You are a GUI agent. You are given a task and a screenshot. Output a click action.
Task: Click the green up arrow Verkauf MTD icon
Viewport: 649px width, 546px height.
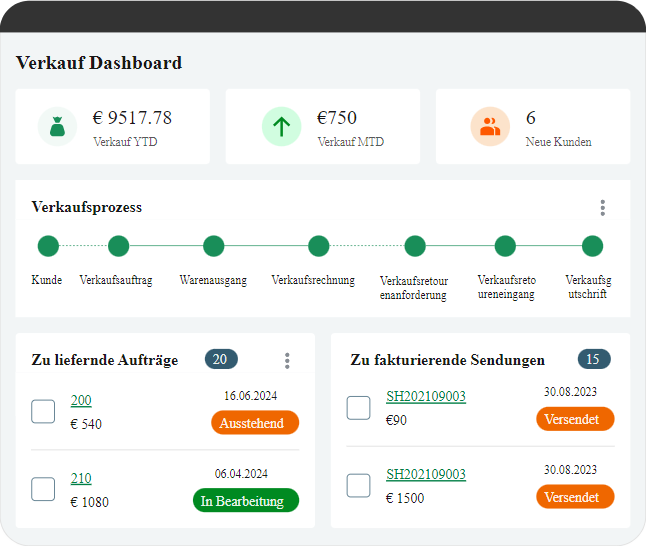(281, 126)
